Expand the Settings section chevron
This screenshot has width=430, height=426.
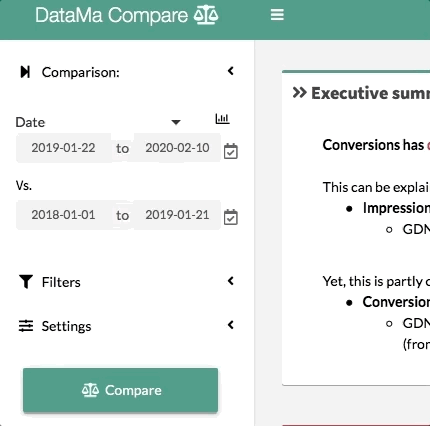click(x=231, y=325)
